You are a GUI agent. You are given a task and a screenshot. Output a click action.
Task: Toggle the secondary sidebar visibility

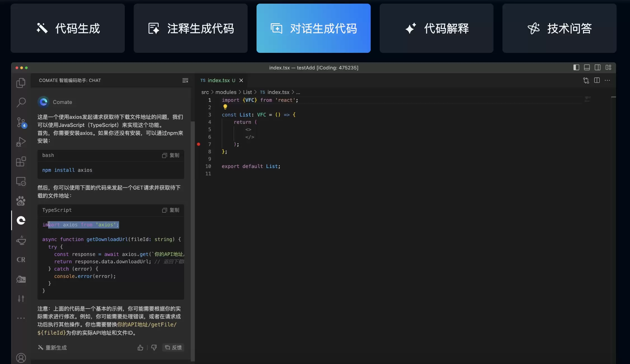pos(598,67)
